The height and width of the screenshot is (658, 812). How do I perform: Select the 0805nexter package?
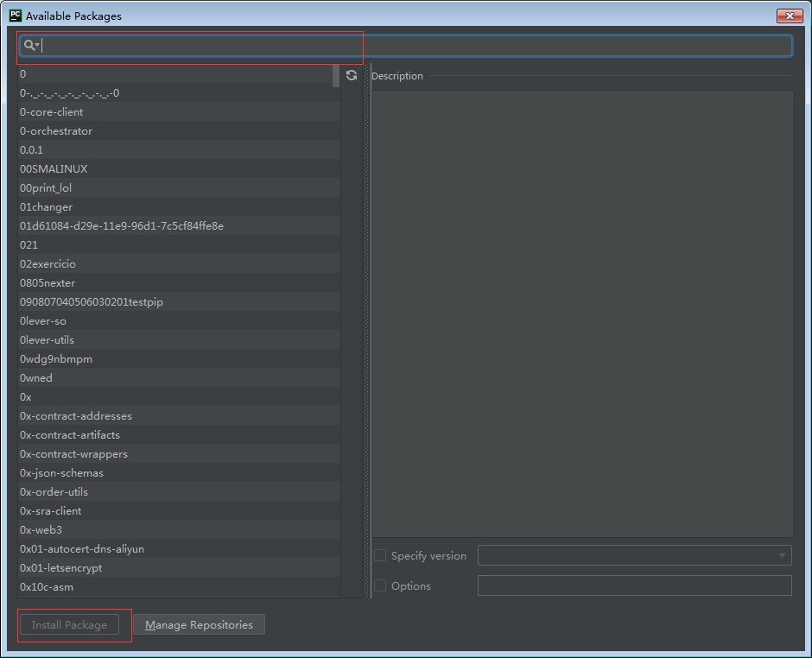pos(179,283)
